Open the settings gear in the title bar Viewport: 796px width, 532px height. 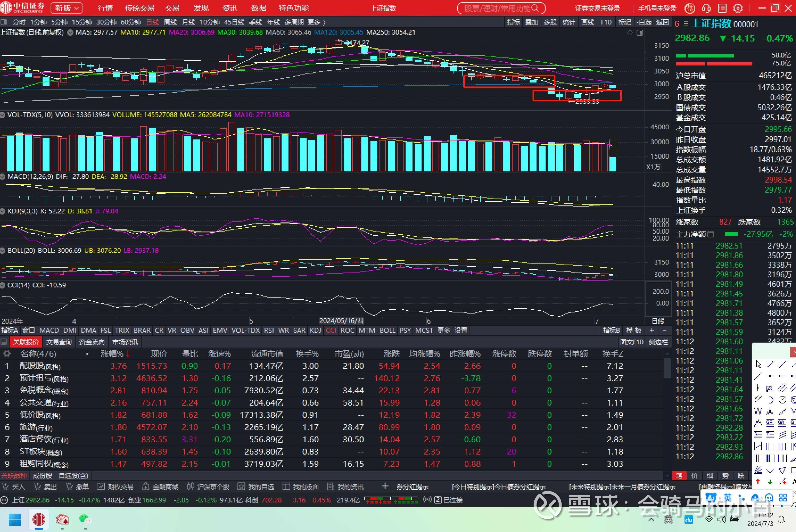738,8
